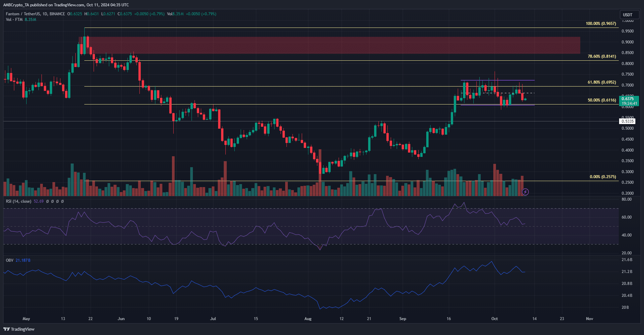The height and width of the screenshot is (335, 644).
Task: Select the 50.00% (0.6116) Fibonacci label
Action: click(602, 100)
